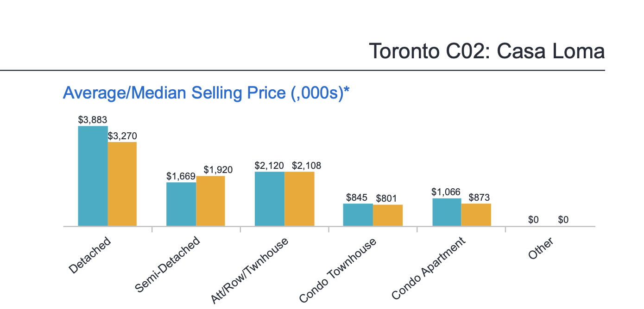Click the Toronto C02: Casa Loma title
This screenshot has width=644, height=309.
tap(486, 51)
